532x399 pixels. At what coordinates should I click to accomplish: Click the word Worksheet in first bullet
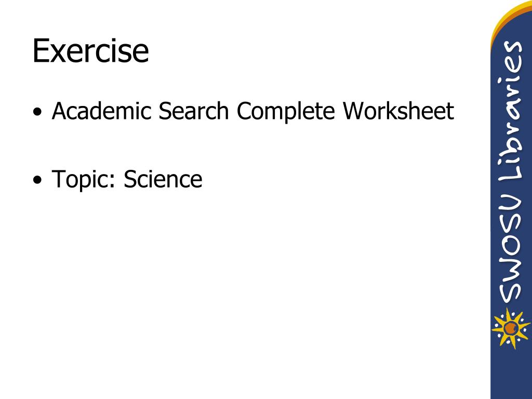coord(398,111)
